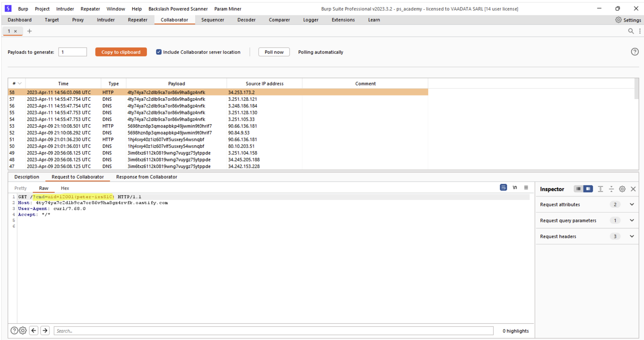Expand Request attributes section
The image size is (644, 340).
point(632,204)
